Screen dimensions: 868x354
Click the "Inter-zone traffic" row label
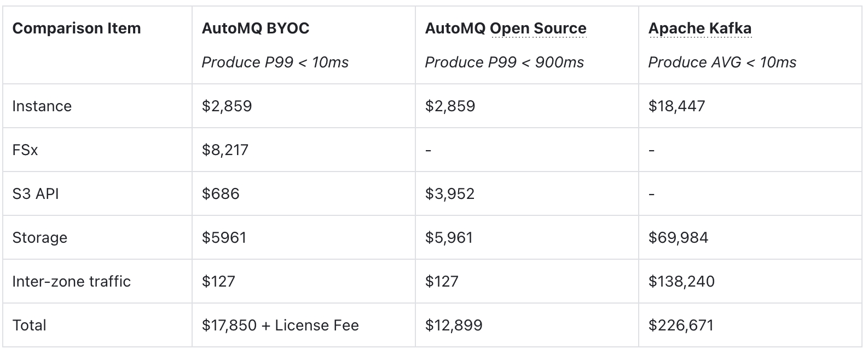72,282
